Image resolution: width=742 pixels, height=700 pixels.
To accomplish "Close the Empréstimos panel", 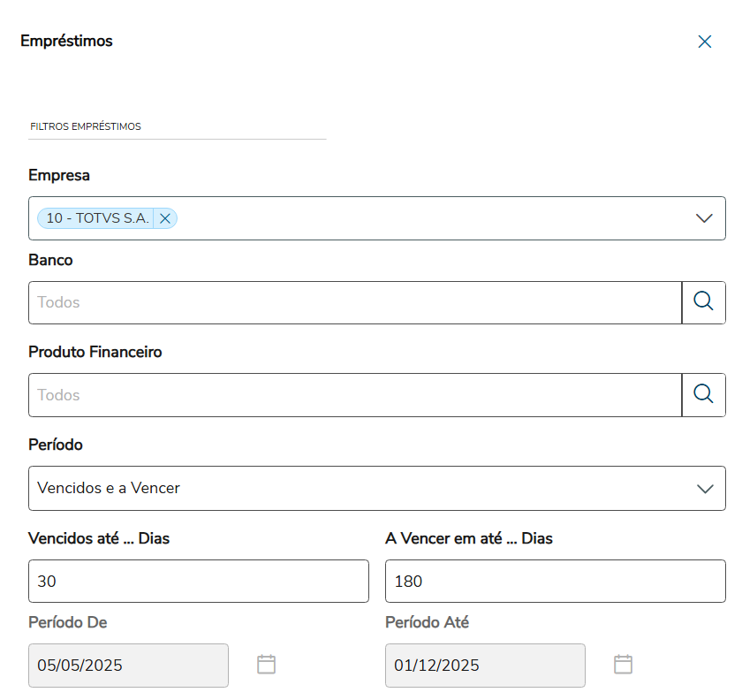I will click(x=704, y=42).
